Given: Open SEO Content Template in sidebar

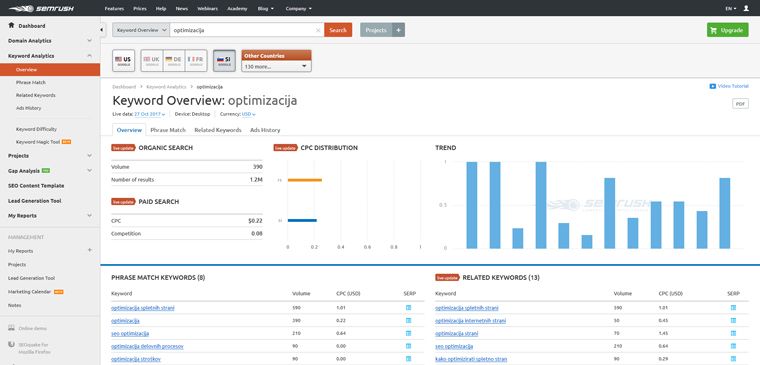Looking at the screenshot, I should 36,186.
